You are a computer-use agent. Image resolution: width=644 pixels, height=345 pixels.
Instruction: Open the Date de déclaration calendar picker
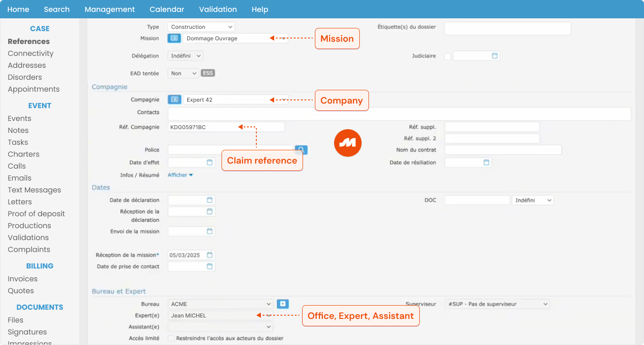[x=210, y=200]
